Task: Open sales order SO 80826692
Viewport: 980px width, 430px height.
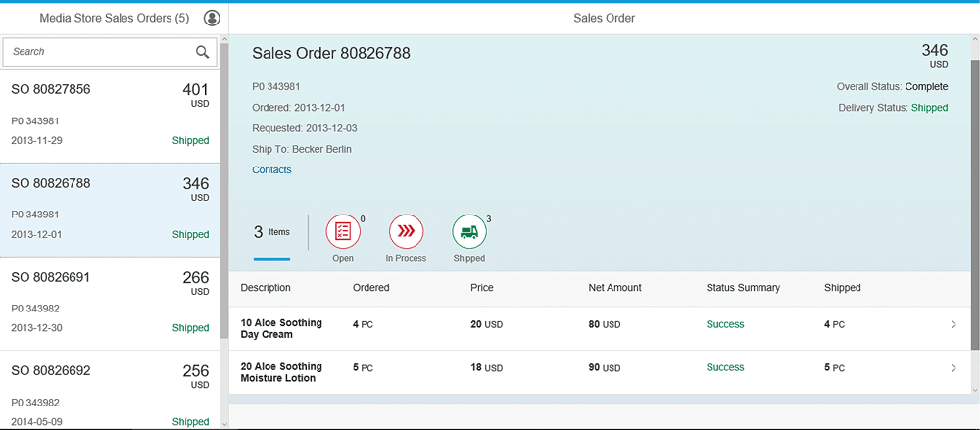Action: (x=110, y=394)
